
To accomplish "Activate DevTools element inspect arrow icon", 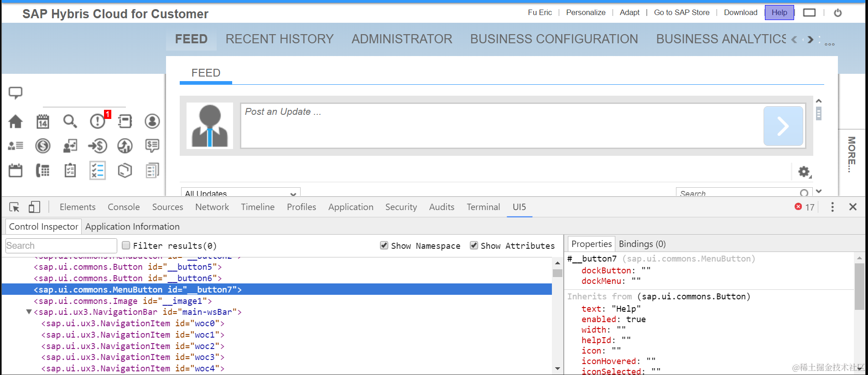I will (14, 207).
